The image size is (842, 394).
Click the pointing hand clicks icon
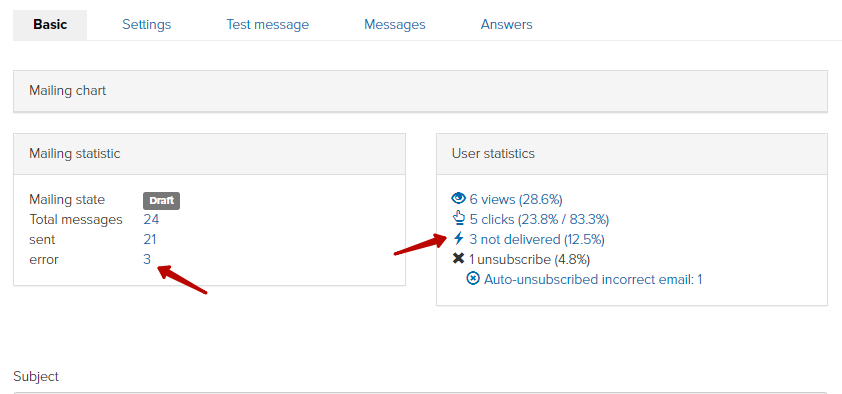pos(458,218)
